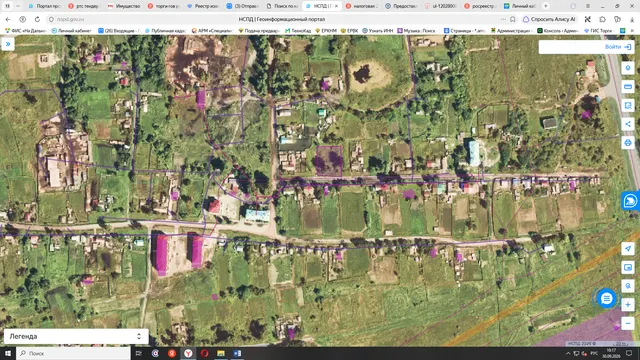Click the taskbar clock
Image resolution: width=640 pixels, height=360 pixels.
click(611, 353)
